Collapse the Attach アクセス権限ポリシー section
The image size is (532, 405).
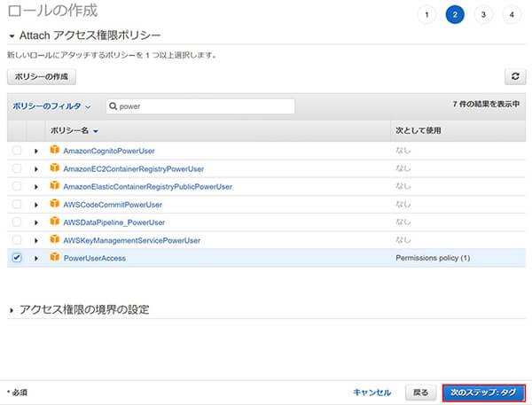(12, 36)
